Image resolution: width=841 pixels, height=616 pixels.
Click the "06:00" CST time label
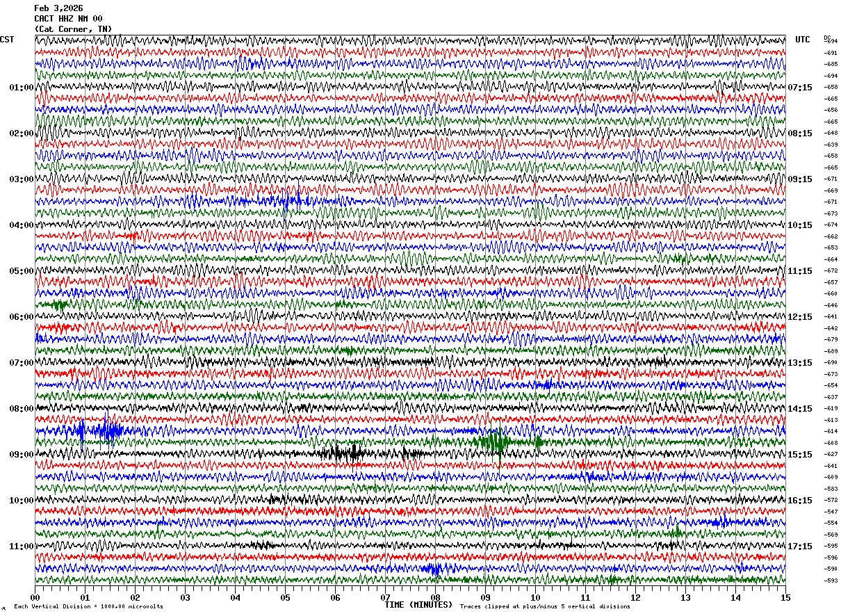point(21,317)
